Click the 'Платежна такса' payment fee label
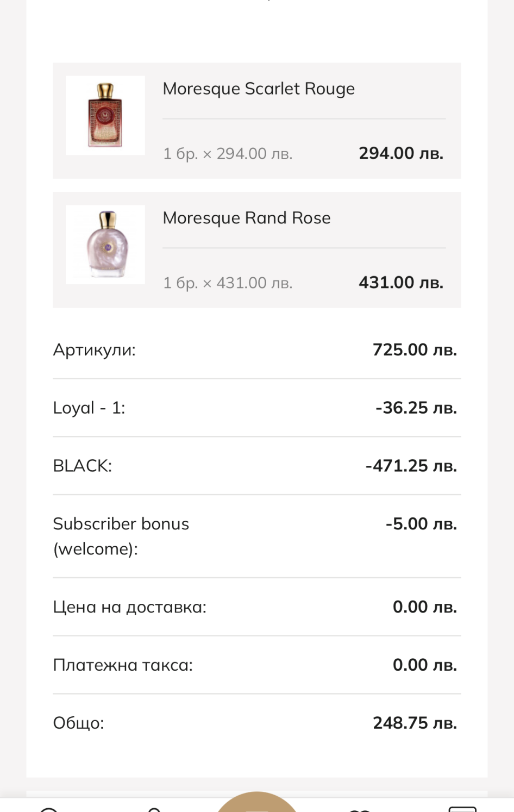Viewport: 514px width, 812px height. [x=123, y=665]
